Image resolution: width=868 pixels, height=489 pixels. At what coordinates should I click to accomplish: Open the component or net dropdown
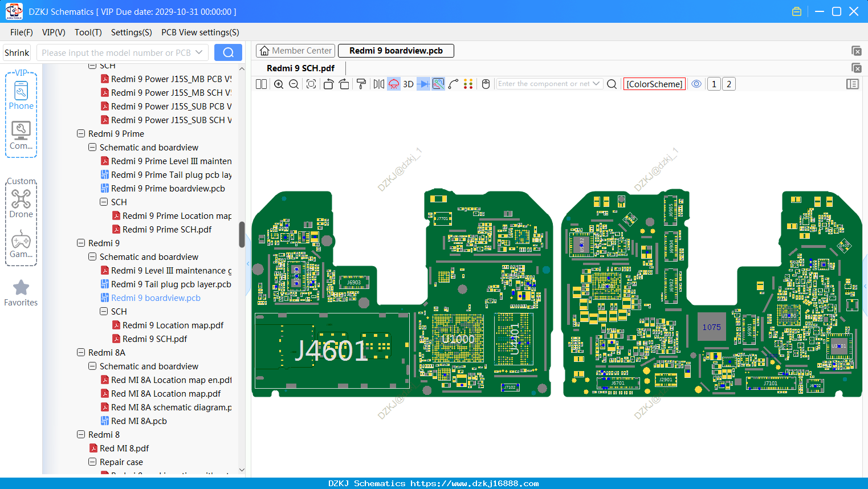point(596,84)
